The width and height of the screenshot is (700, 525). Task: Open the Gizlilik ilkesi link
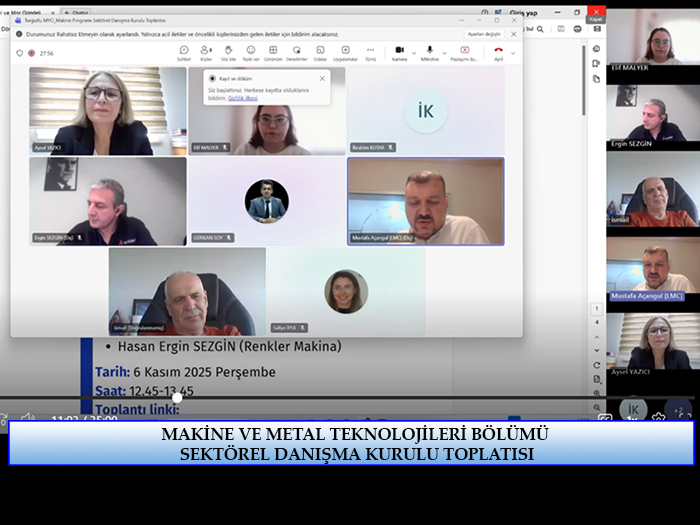coord(243,99)
